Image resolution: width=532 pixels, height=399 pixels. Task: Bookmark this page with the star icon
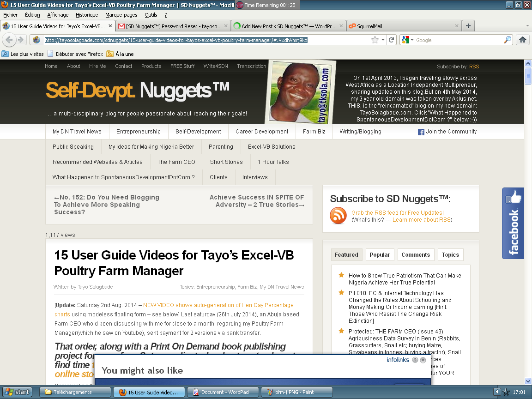(375, 40)
